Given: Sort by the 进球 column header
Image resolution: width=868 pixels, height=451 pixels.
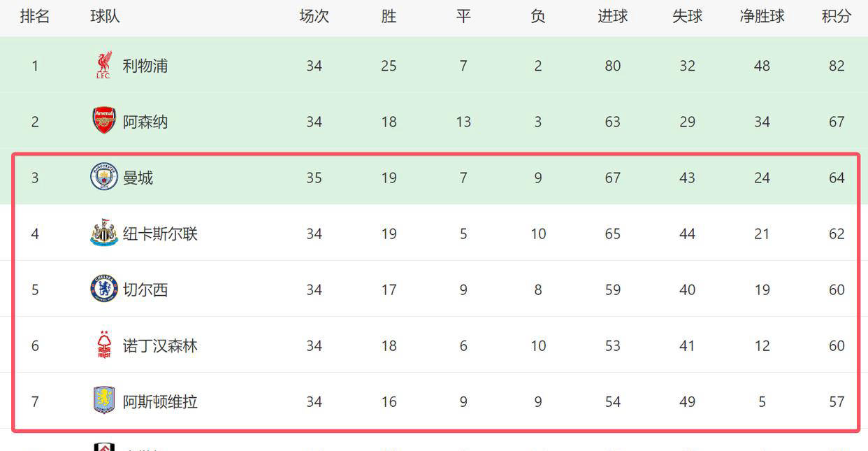Looking at the screenshot, I should [x=613, y=16].
